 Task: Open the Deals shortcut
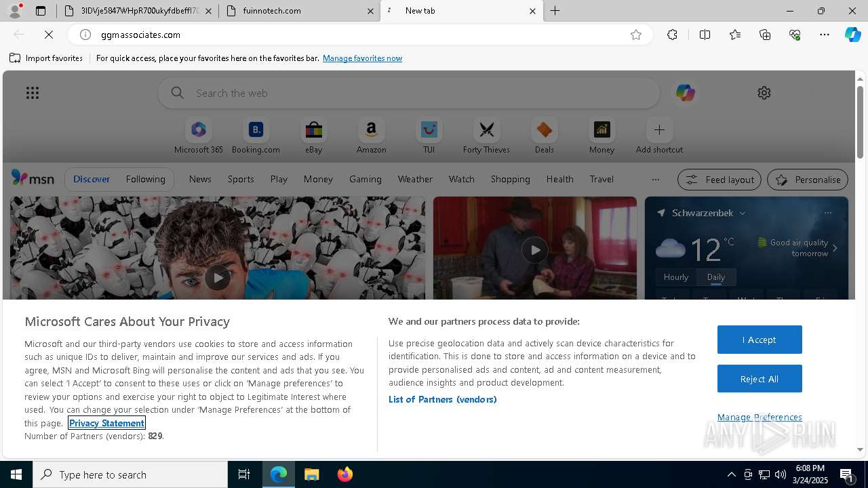[544, 136]
